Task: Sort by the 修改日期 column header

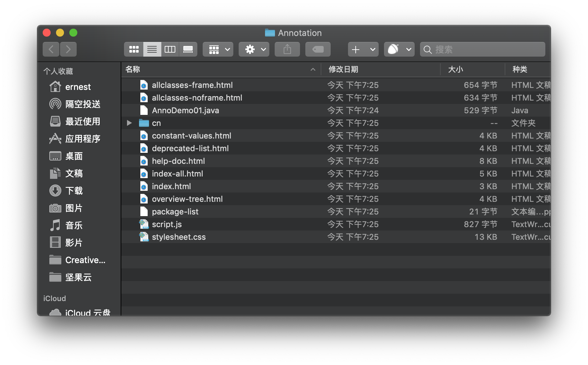Action: (381, 69)
